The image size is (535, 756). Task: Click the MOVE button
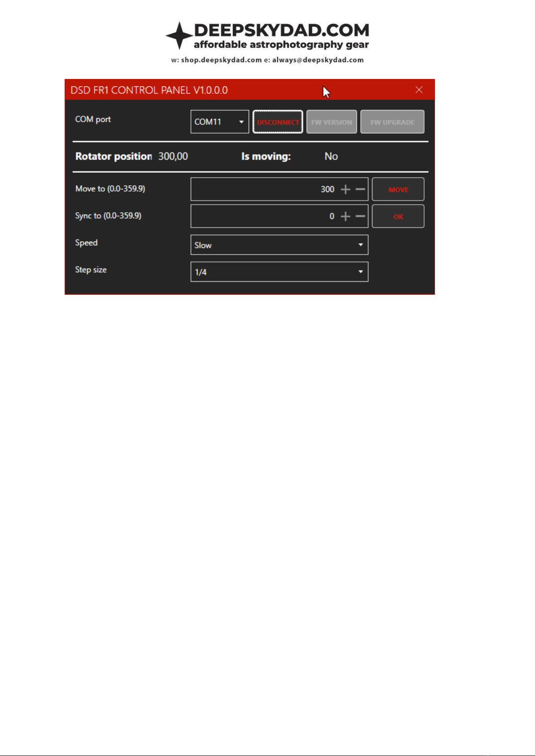click(x=398, y=189)
